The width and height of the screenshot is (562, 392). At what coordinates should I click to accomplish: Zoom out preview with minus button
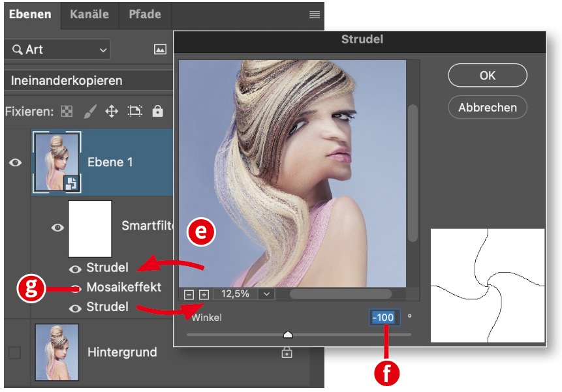click(x=189, y=295)
